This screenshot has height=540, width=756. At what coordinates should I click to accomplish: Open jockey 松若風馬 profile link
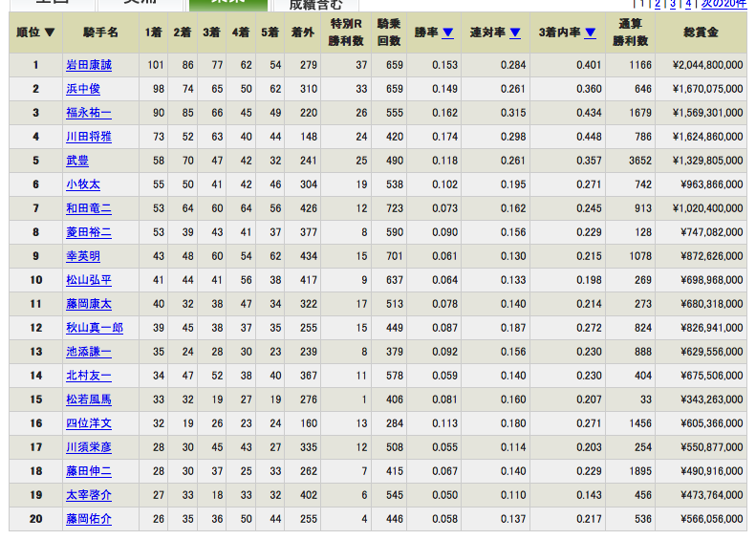coord(89,400)
